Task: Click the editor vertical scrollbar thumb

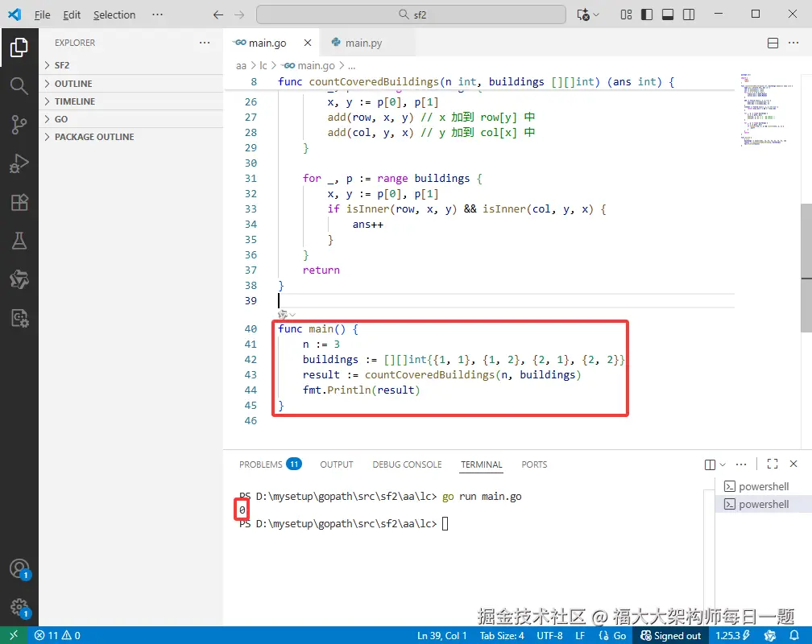Action: click(806, 267)
